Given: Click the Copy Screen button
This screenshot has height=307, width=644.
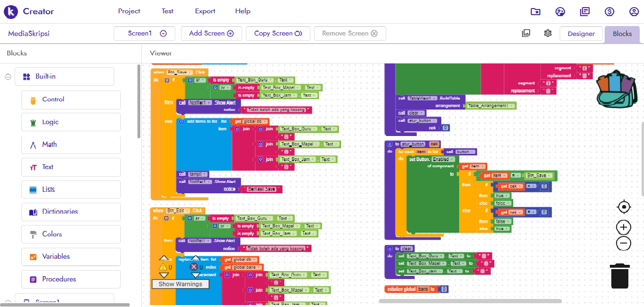Looking at the screenshot, I should [278, 34].
